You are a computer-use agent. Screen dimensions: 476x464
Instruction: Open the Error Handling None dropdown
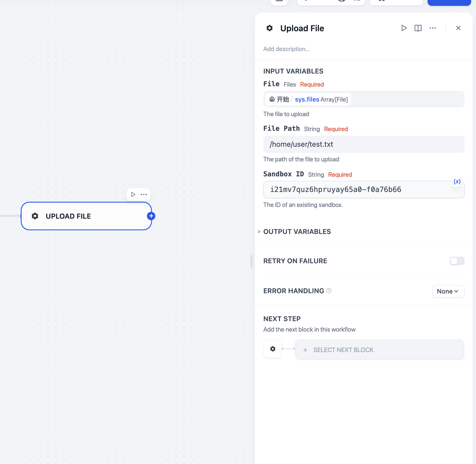[x=448, y=291]
